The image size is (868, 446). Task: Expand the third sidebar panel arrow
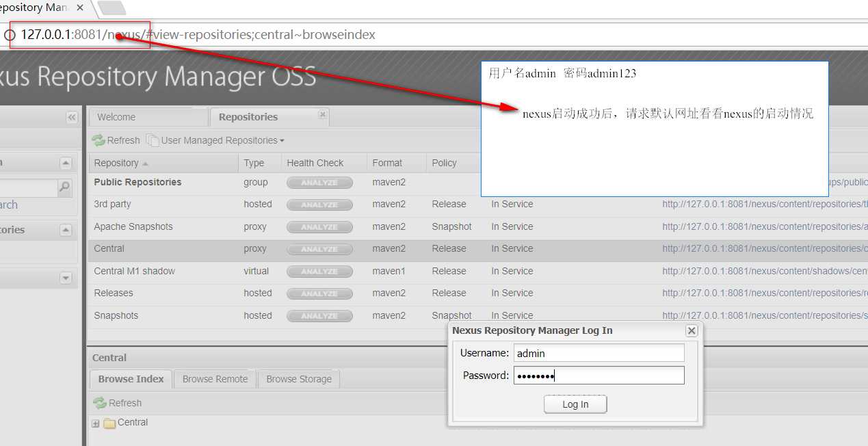(66, 278)
